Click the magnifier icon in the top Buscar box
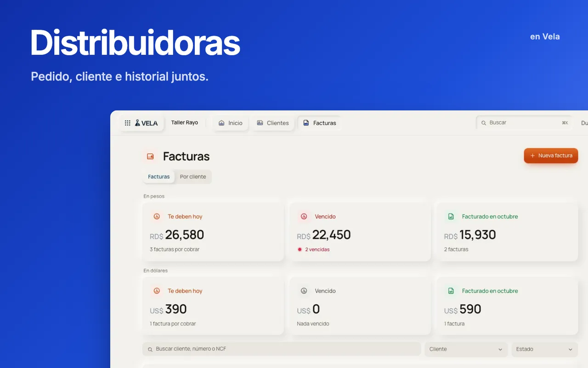The height and width of the screenshot is (368, 588). coord(484,123)
